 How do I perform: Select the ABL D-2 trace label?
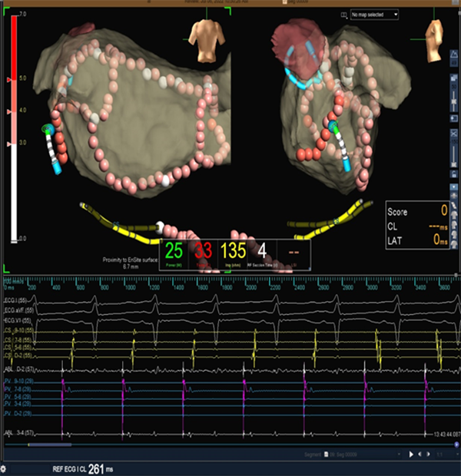tap(19, 370)
